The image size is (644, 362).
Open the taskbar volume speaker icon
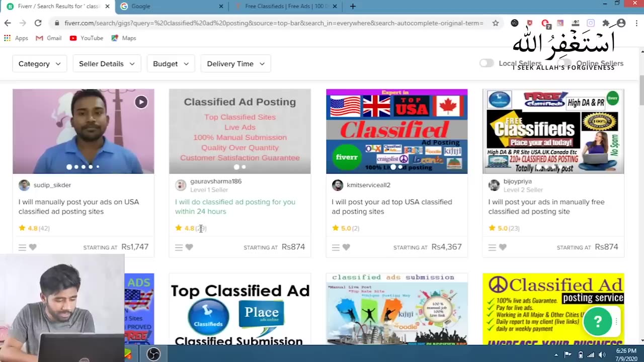602,355
